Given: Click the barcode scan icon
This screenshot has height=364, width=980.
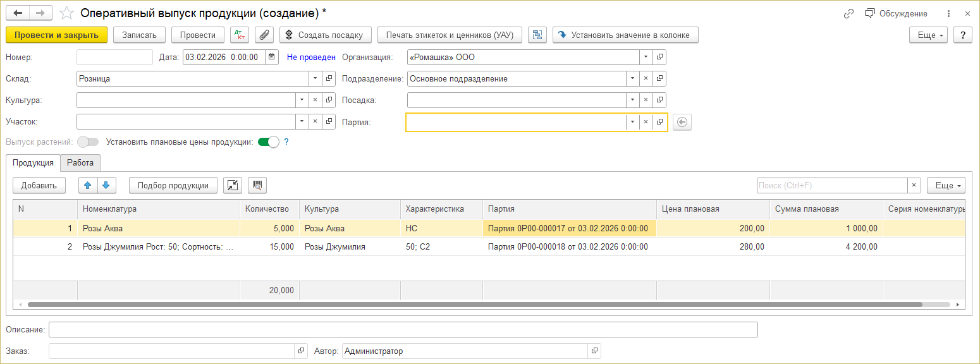Looking at the screenshot, I should 257,185.
